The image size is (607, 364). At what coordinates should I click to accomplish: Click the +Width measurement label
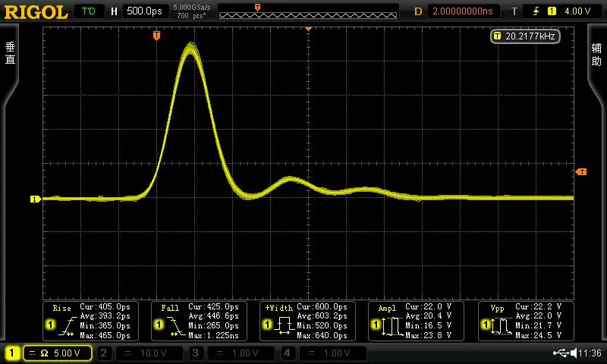click(278, 309)
